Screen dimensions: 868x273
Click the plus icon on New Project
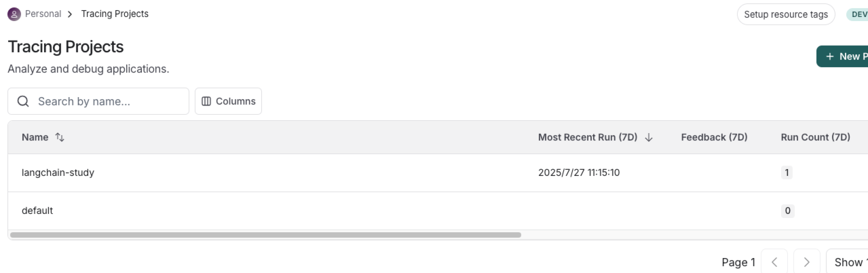pyautogui.click(x=829, y=56)
